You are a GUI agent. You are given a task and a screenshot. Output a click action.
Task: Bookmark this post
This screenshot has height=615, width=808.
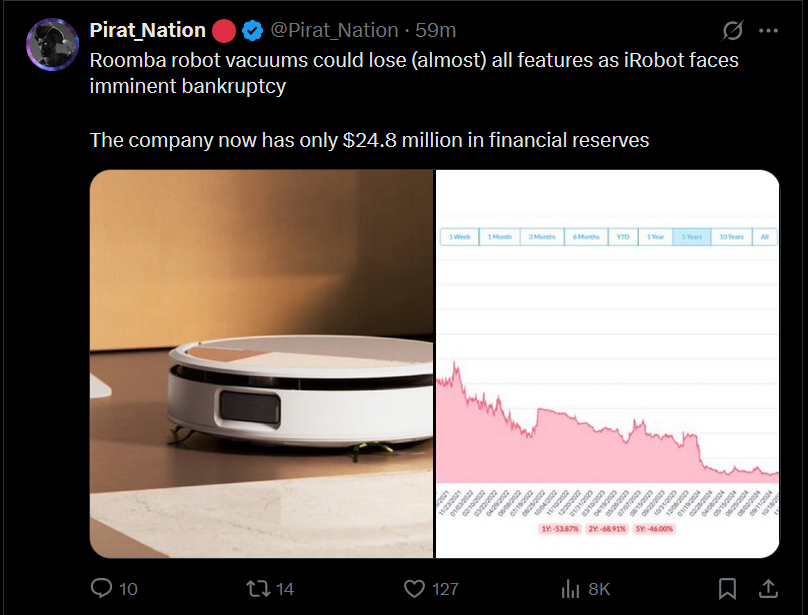click(728, 588)
